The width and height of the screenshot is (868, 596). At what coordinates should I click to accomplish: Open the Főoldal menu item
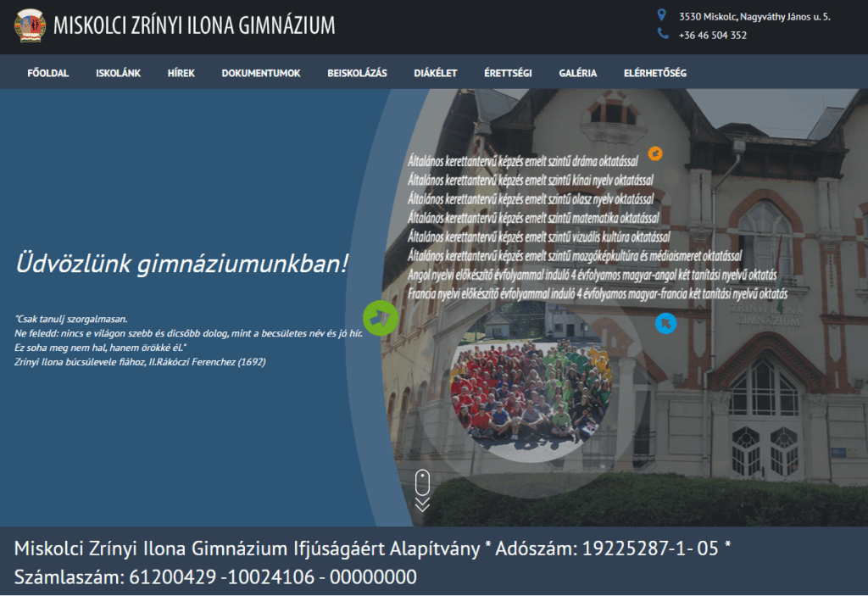[48, 73]
